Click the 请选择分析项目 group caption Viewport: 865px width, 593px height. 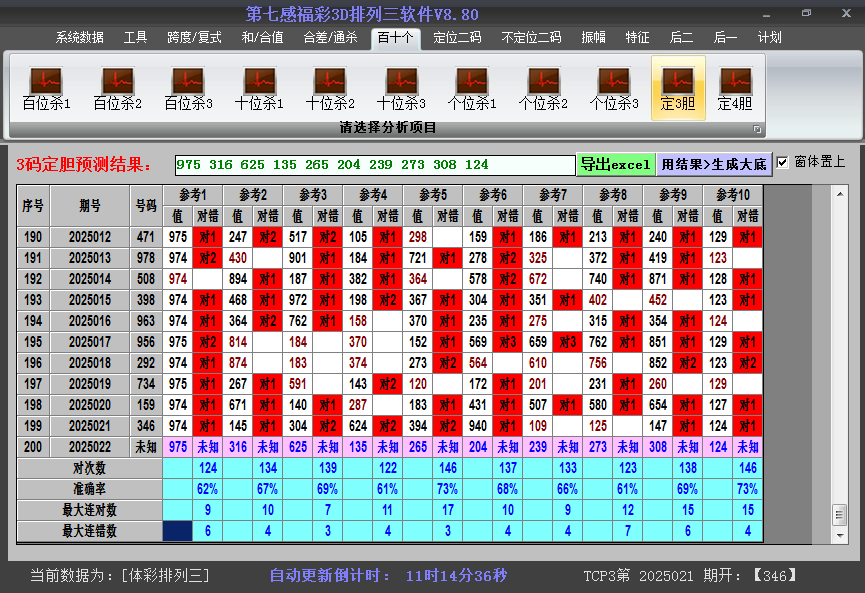coord(388,128)
